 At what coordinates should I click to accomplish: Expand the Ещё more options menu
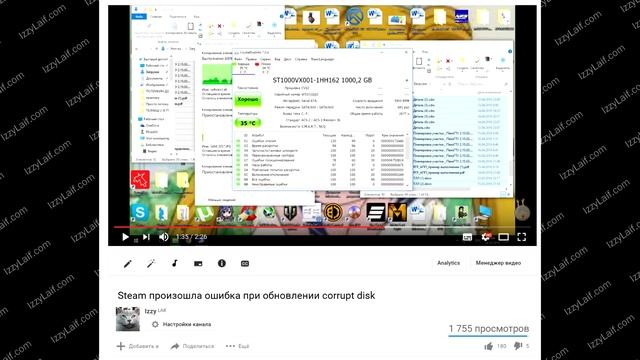click(238, 346)
